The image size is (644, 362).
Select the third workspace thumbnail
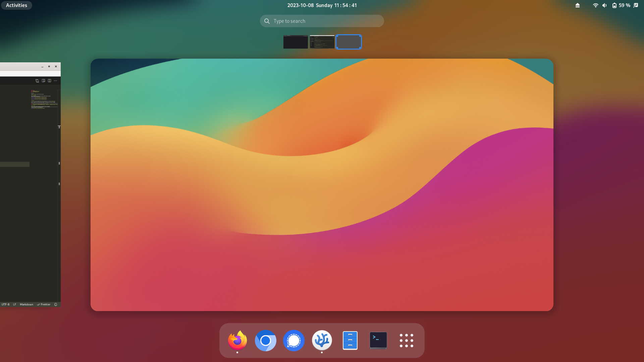pyautogui.click(x=348, y=42)
